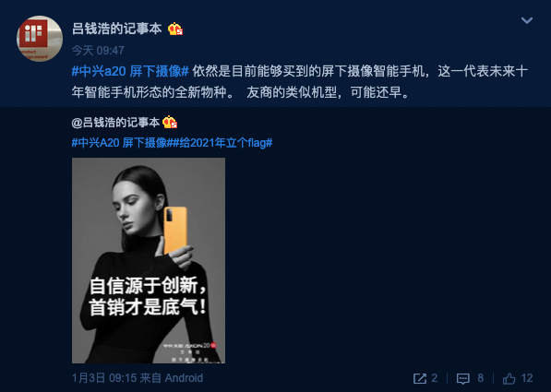Click the repost count number 2
Screen dimensions: 551x392
(x=435, y=378)
